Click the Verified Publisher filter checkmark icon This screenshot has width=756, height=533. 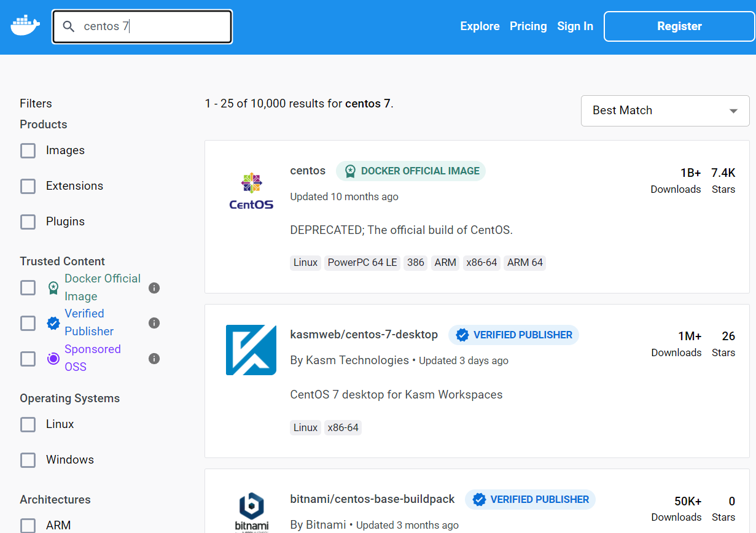tap(53, 323)
